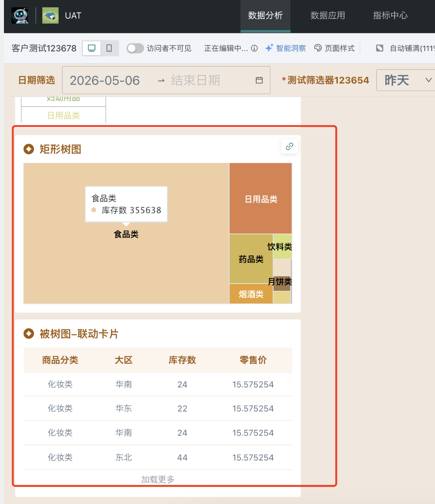The image size is (435, 504).
Task: Click the 测试筛选器123654 filter label
Action: pos(328,80)
